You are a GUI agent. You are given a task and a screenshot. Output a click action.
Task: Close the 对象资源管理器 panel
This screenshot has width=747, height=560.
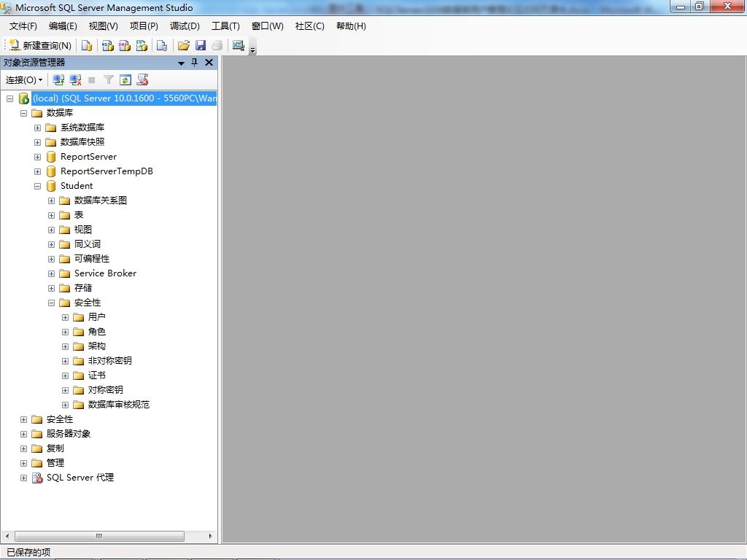coord(209,63)
